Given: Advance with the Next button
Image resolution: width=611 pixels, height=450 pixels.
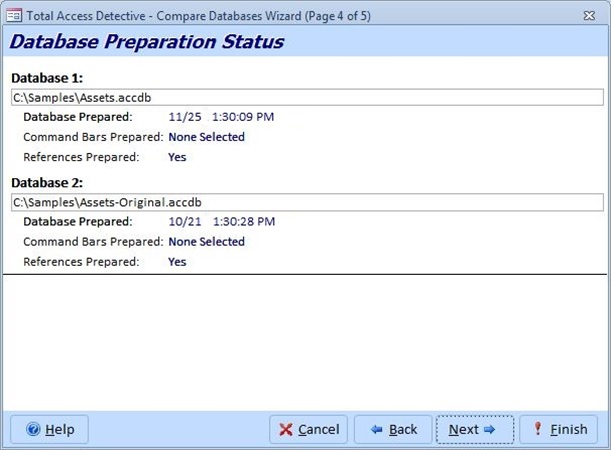Looking at the screenshot, I should click(x=475, y=429).
